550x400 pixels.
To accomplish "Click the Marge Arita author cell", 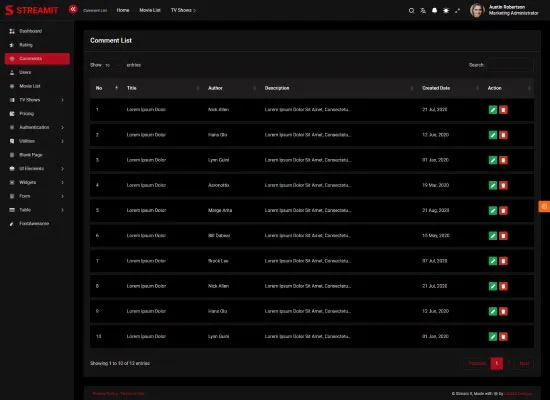I will tap(220, 211).
